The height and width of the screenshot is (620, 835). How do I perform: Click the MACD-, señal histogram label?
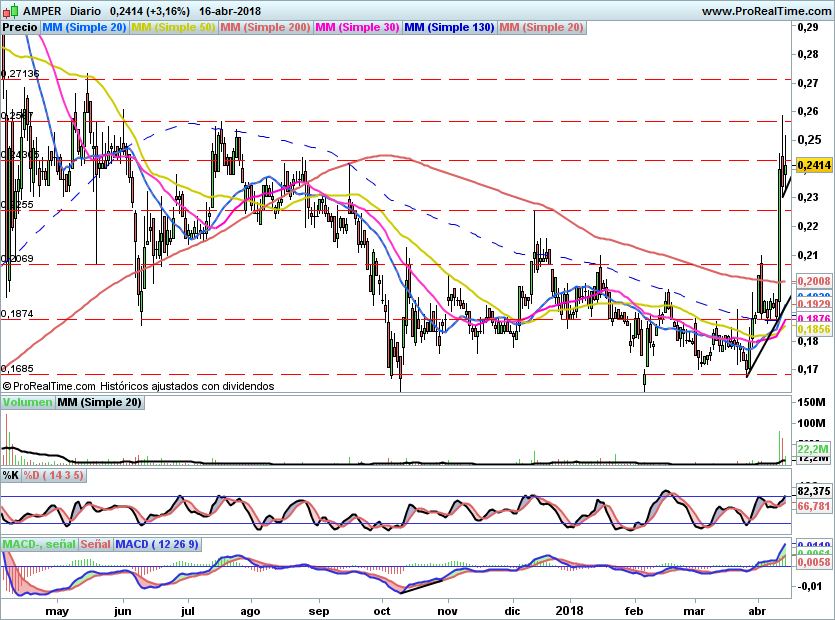[x=38, y=544]
